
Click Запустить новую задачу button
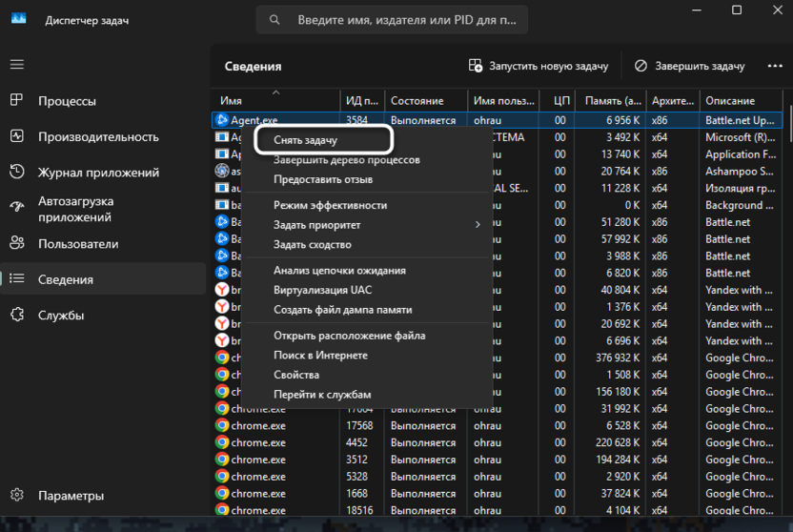[539, 66]
